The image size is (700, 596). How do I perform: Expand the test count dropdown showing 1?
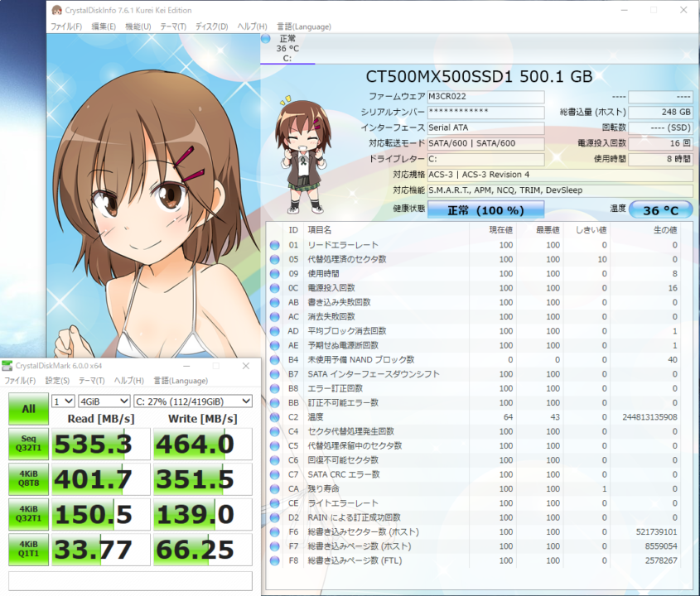pyautogui.click(x=63, y=401)
